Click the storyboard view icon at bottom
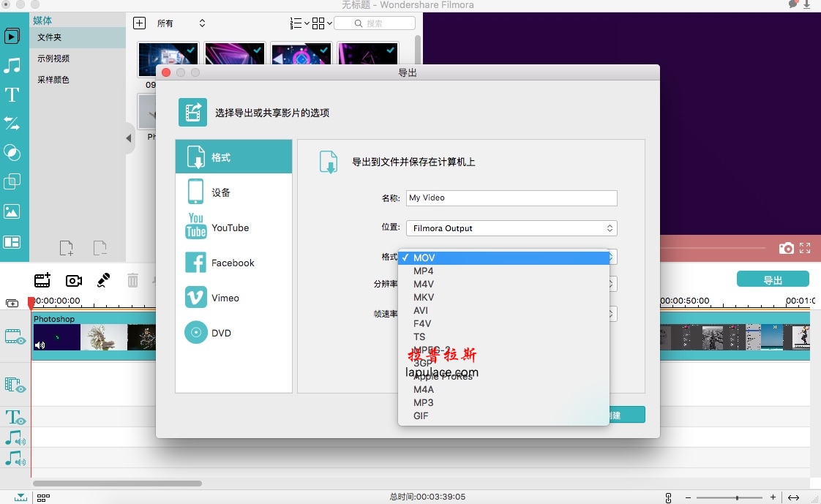The height and width of the screenshot is (504, 821). [43, 497]
